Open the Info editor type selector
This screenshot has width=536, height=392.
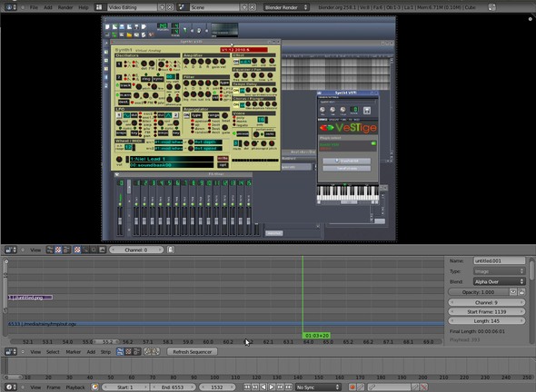[x=10, y=7]
